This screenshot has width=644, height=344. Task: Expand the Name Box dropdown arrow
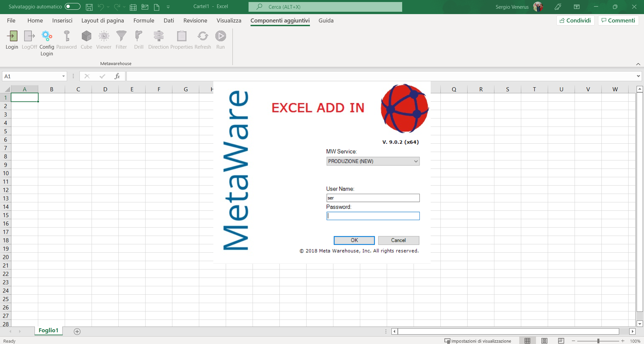tap(63, 76)
